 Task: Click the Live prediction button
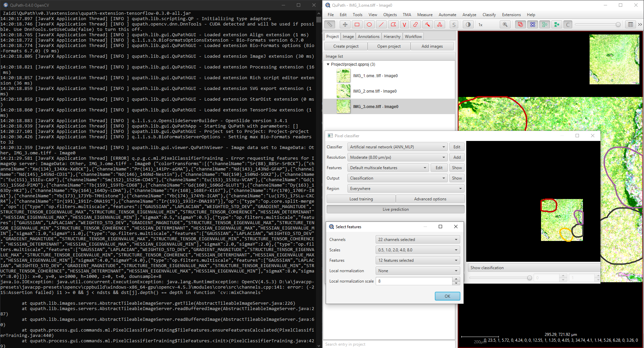coord(395,209)
